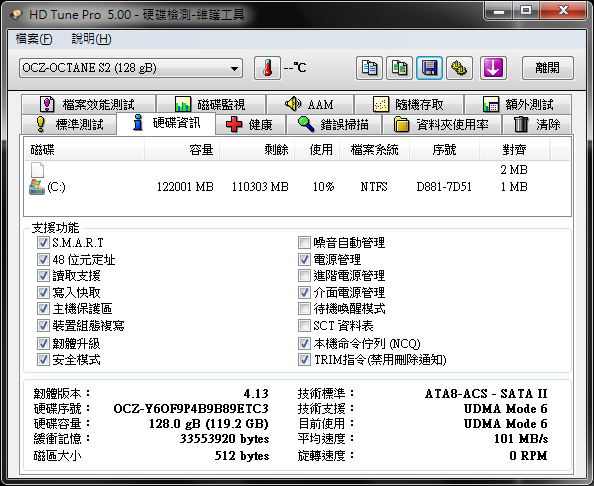Viewport: 594px width, 486px height.
Task: Switch to 錯誤掃描 tab
Action: (x=334, y=124)
